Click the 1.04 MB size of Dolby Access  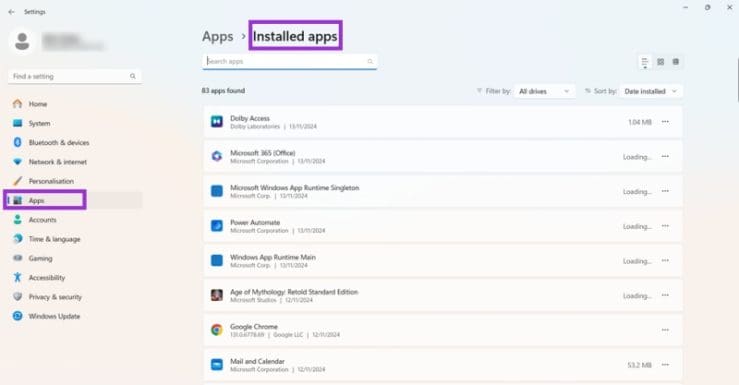[x=640, y=122]
